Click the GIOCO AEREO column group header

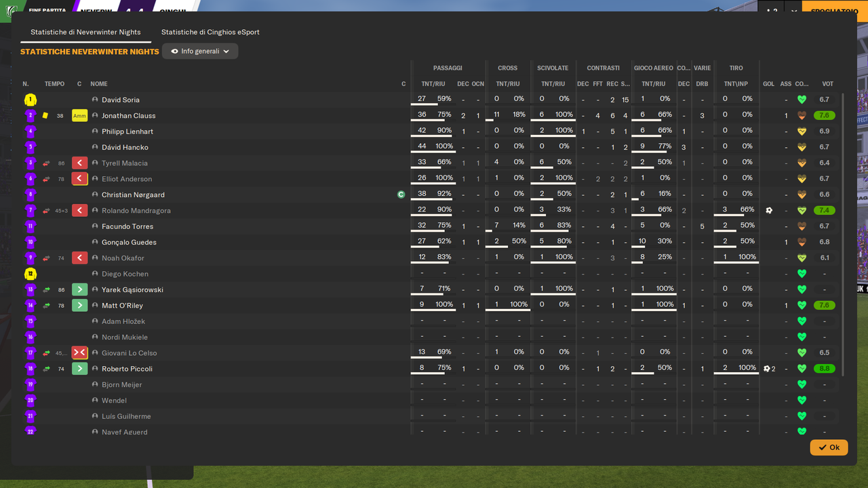pos(653,68)
